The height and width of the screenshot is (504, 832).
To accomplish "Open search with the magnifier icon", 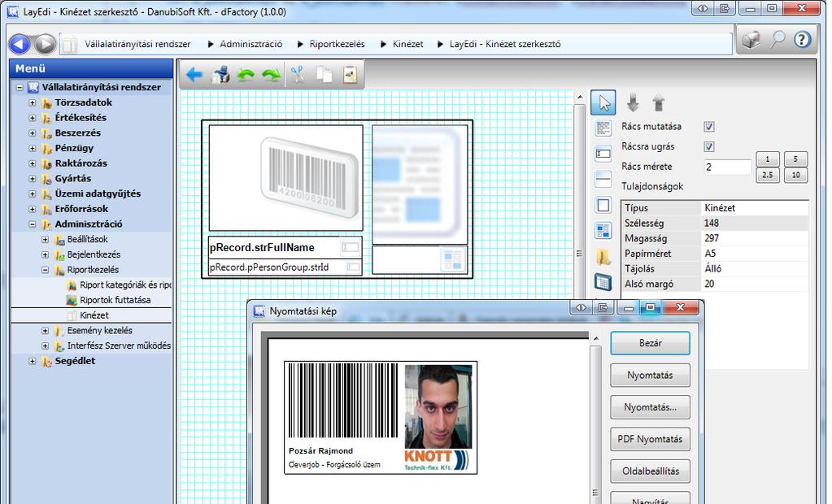I will pyautogui.click(x=778, y=40).
